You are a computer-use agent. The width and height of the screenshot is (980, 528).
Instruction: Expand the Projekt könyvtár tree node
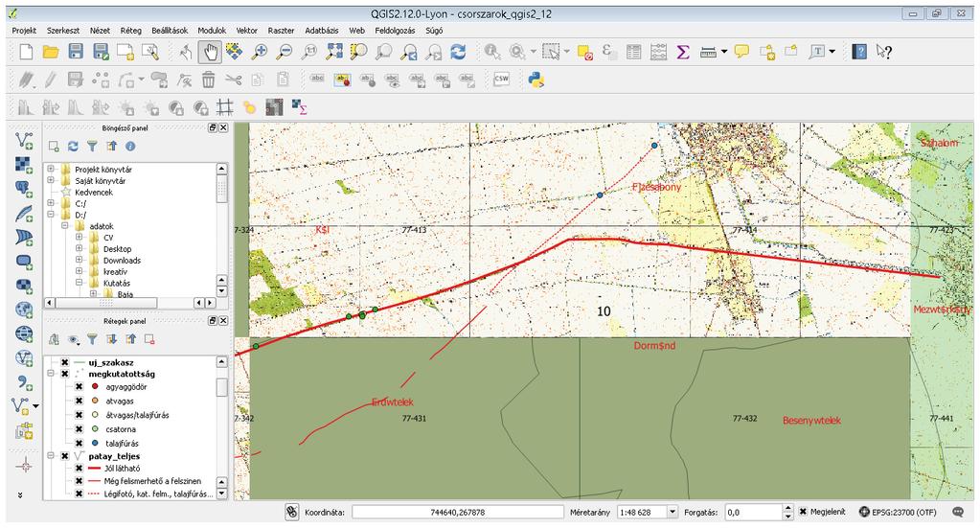[x=51, y=169]
